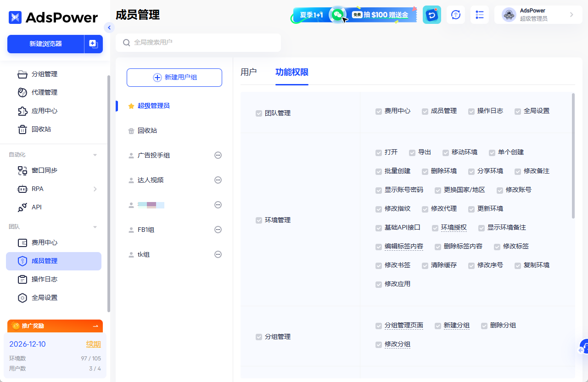Click the cyan refresh icon in header
The height and width of the screenshot is (382, 588).
pos(432,15)
